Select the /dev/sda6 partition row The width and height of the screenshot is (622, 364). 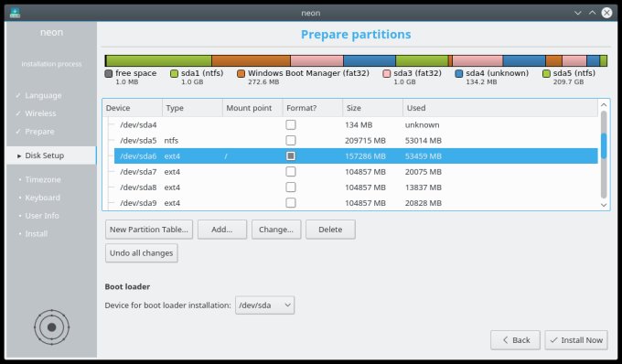pos(356,155)
